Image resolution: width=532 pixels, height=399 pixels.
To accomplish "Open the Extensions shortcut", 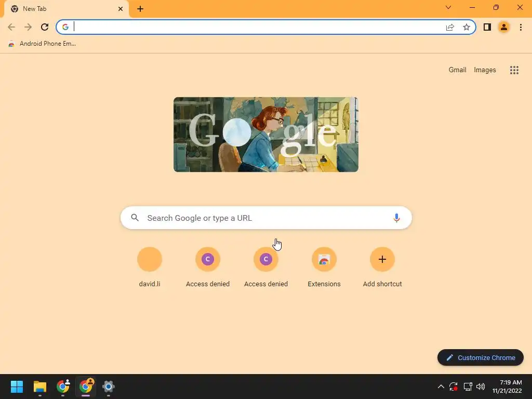I will tap(324, 268).
